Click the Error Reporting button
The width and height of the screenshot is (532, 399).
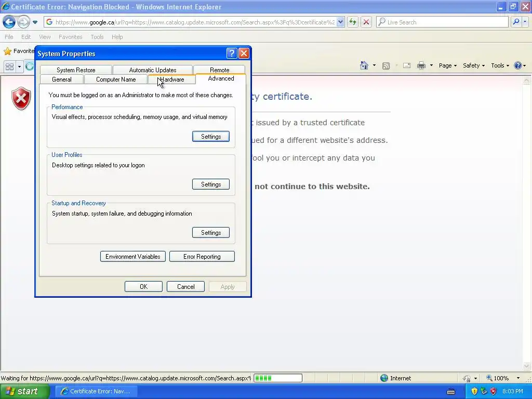tap(202, 257)
